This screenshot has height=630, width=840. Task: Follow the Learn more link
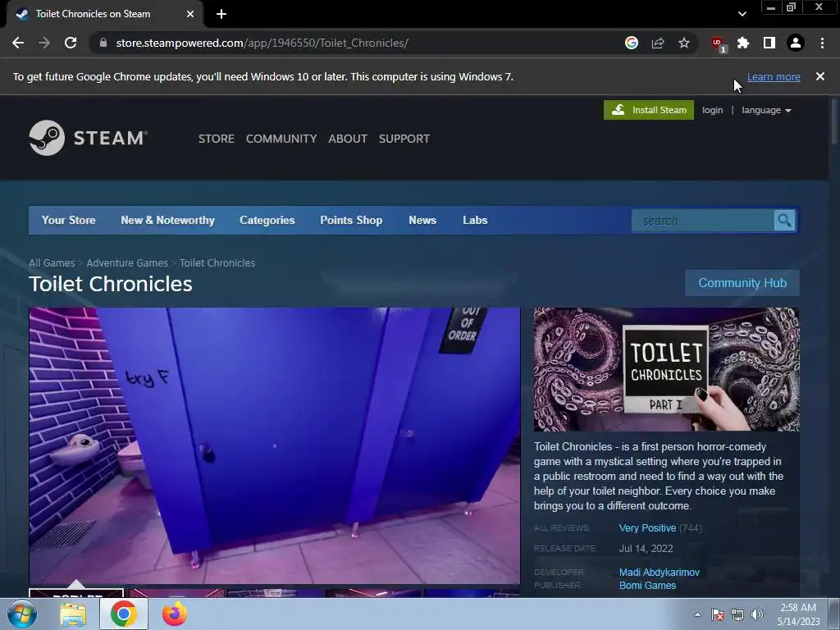(774, 76)
